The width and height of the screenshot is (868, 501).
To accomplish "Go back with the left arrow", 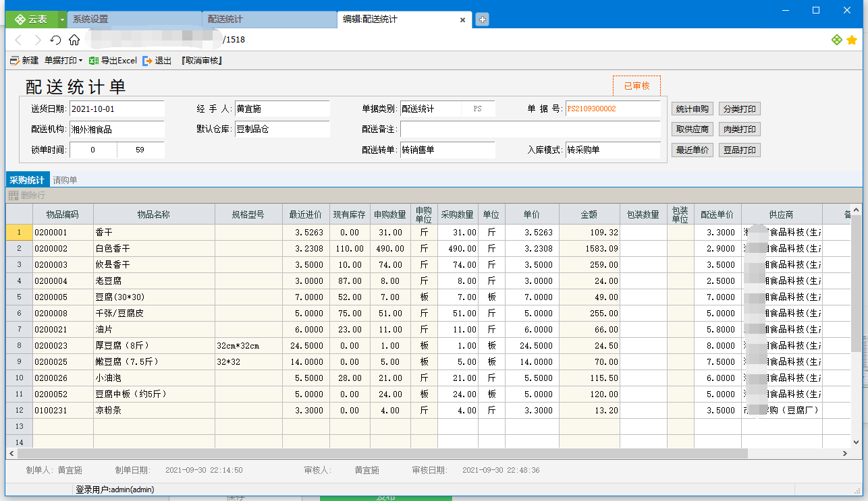I will tap(19, 40).
